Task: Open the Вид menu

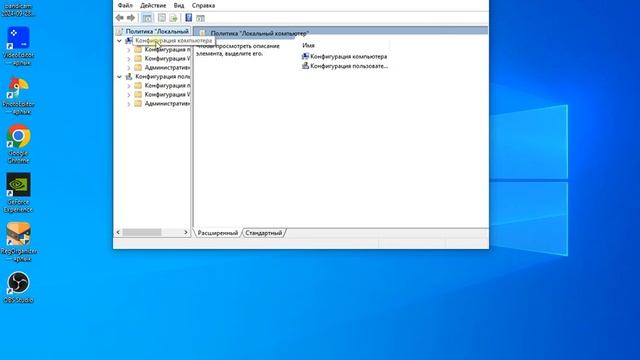Action: pyautogui.click(x=179, y=5)
